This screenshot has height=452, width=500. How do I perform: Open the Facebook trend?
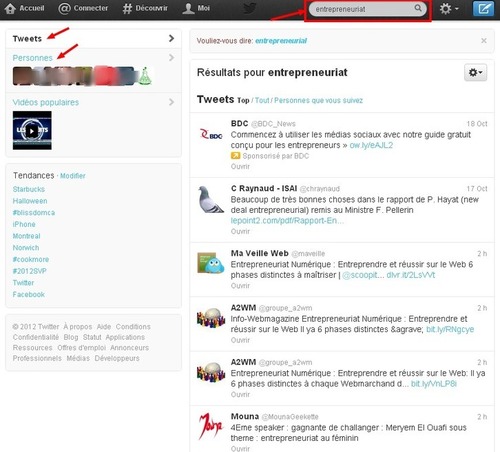[x=29, y=294]
